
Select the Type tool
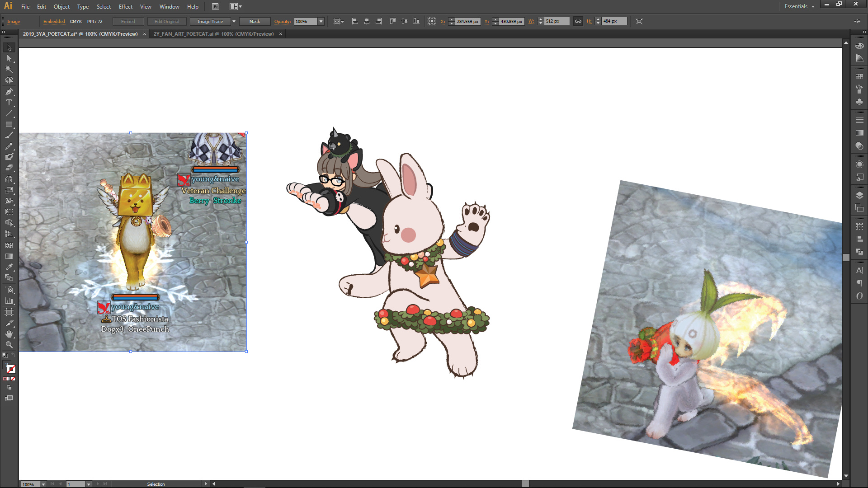pos(9,103)
